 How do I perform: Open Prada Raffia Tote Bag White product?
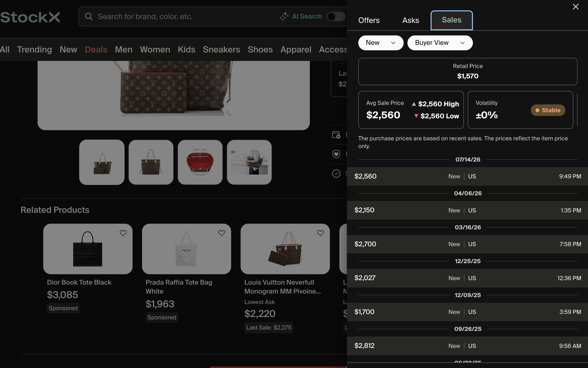[x=179, y=287]
